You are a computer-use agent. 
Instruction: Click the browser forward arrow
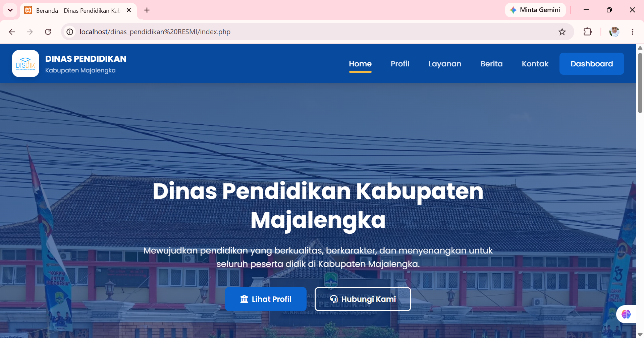[30, 32]
